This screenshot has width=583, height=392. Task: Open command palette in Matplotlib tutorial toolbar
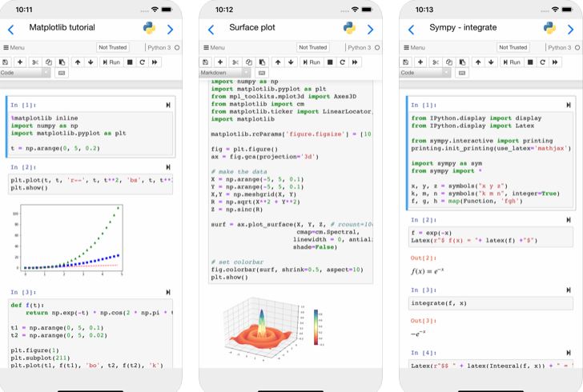pos(62,73)
